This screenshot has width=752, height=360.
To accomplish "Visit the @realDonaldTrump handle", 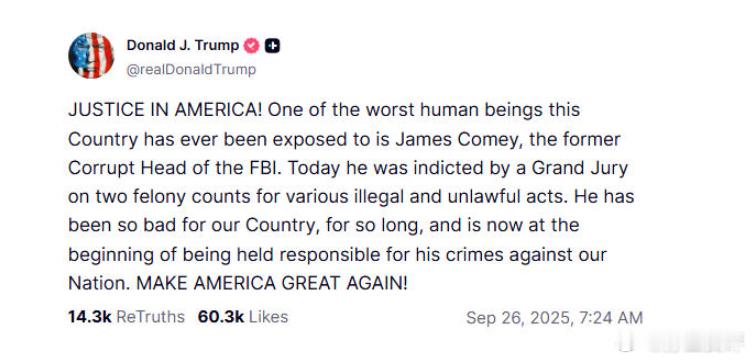I will pos(191,70).
